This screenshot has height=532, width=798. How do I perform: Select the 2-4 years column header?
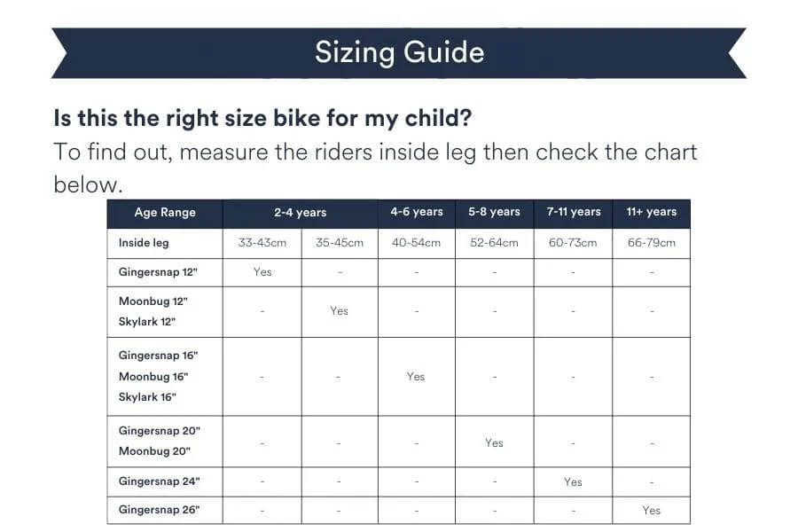coord(300,213)
